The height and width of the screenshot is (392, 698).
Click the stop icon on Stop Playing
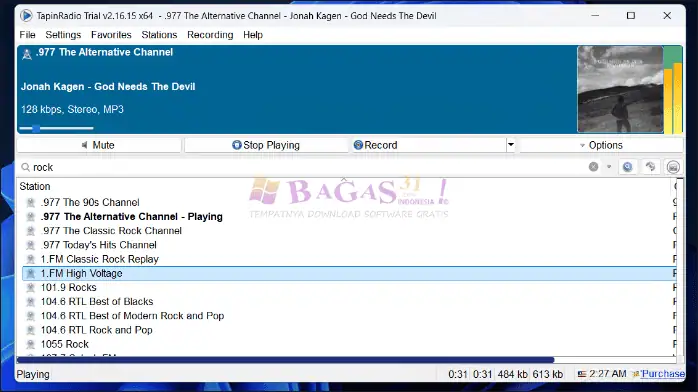pos(237,145)
